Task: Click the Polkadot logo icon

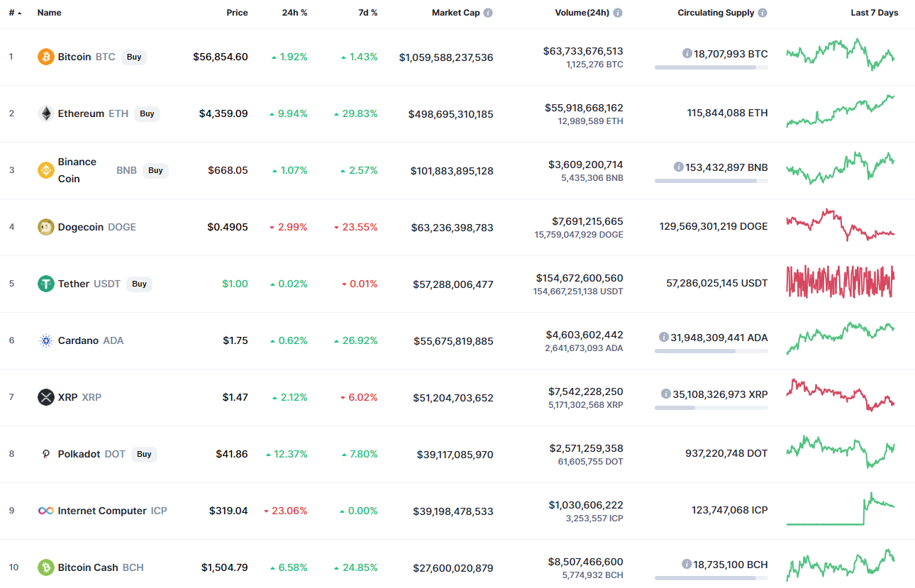Action: 45,454
